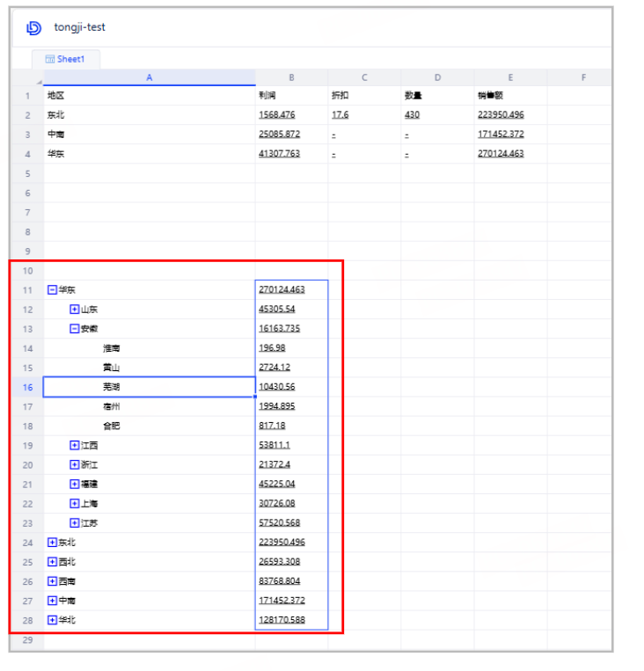Viewport: 644px width, 671px height.
Task: Click the plus icon beside 福建
Action: tap(75, 484)
